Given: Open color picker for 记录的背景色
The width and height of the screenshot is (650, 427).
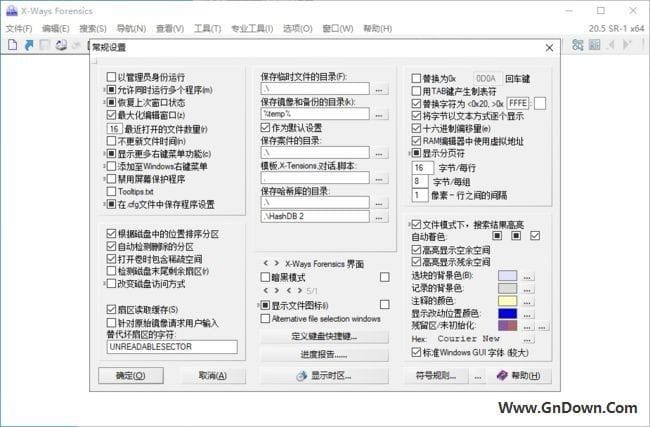Looking at the screenshot, I should point(527,289).
